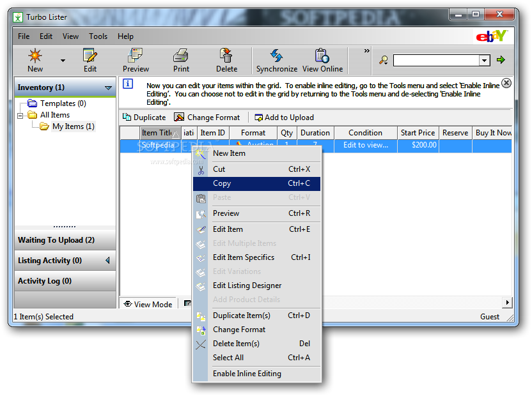Click the Duplicate button above the grid
532x396 pixels.
pyautogui.click(x=145, y=118)
